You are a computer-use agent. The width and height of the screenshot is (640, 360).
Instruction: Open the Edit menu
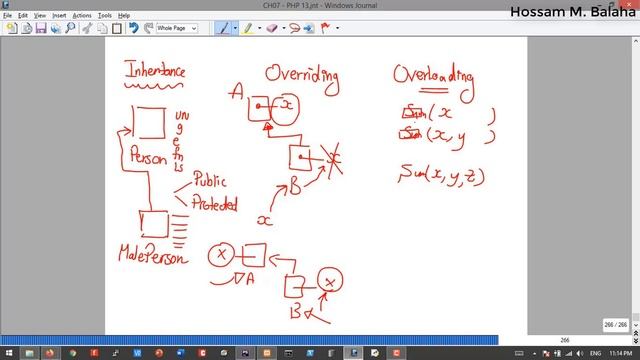coord(22,16)
